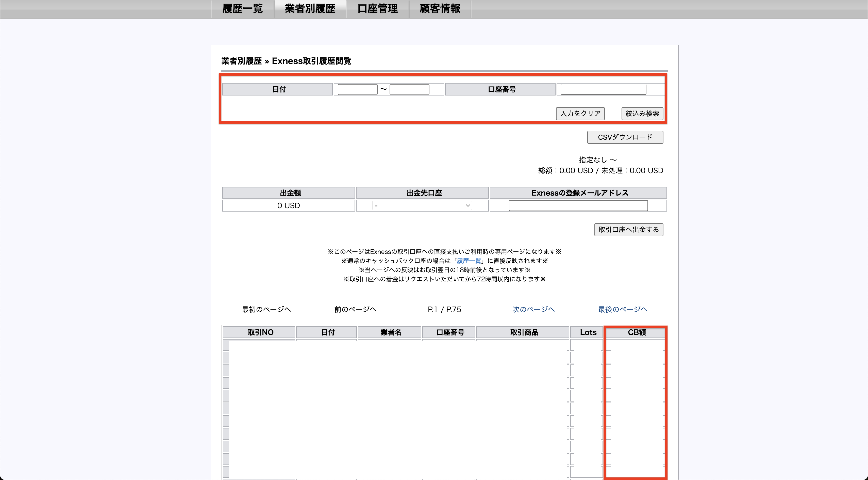Click the Exness registered email input field
Image resolution: width=868 pixels, height=480 pixels.
coord(578,205)
